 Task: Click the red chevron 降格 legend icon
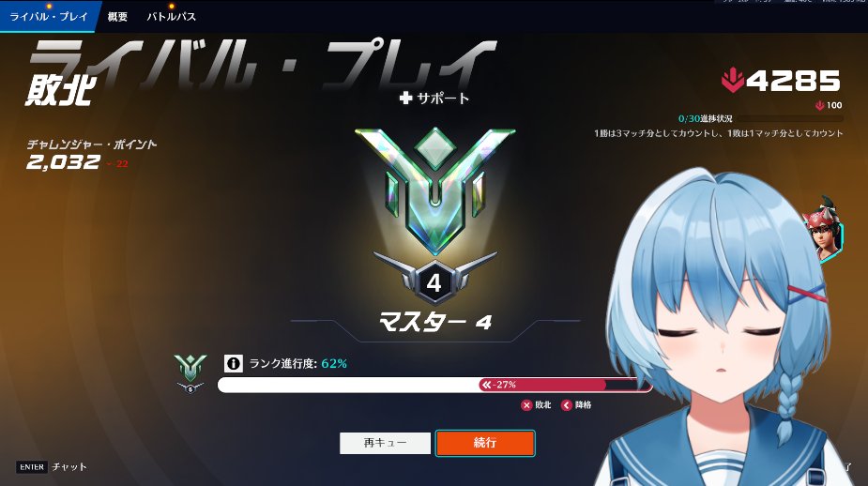(566, 405)
